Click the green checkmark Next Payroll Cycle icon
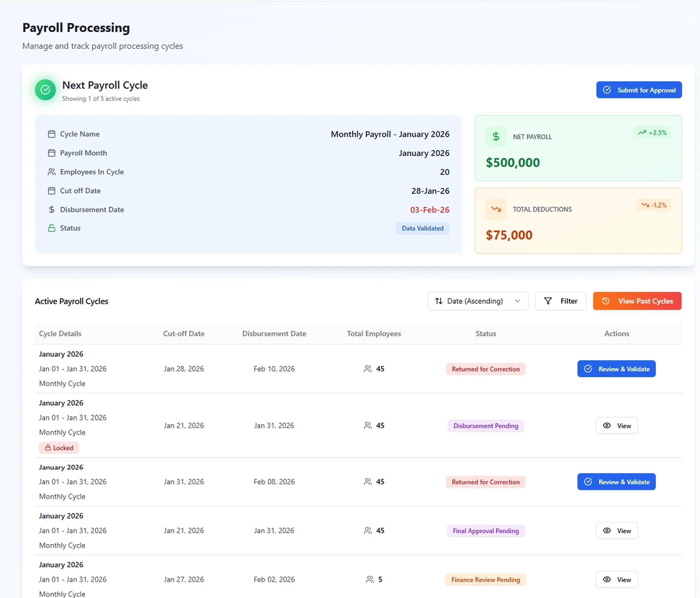700x598 pixels. pyautogui.click(x=45, y=90)
